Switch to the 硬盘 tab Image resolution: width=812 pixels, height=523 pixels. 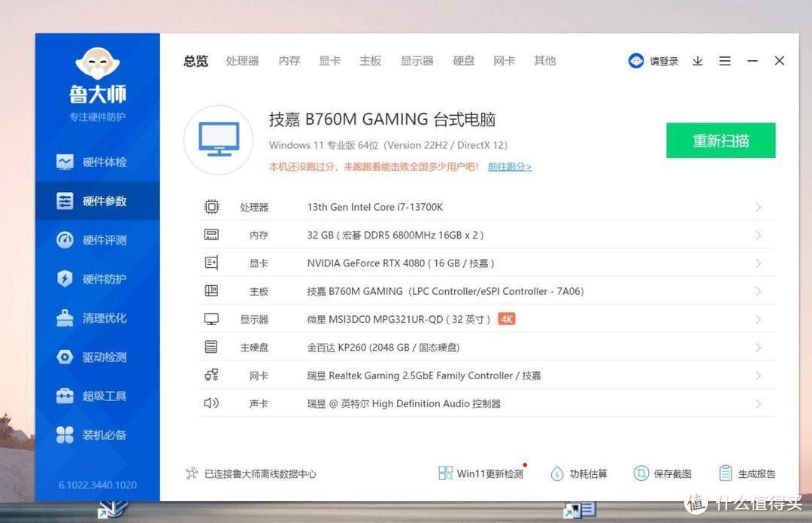464,61
